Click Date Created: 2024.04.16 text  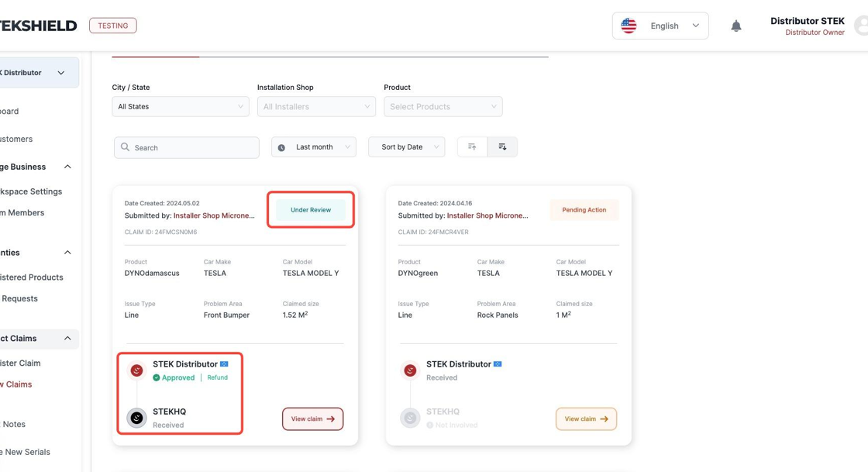click(x=435, y=204)
